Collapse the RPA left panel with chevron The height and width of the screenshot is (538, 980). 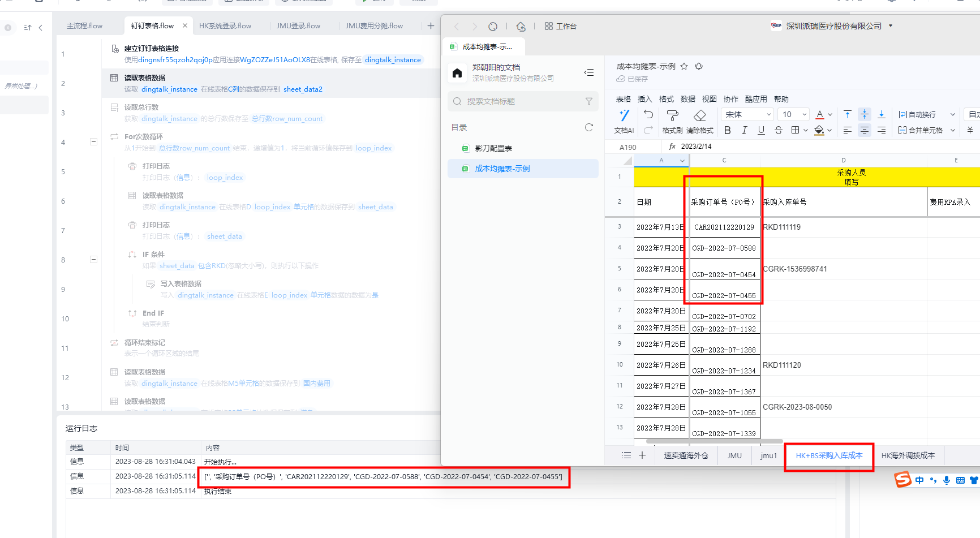(x=40, y=27)
